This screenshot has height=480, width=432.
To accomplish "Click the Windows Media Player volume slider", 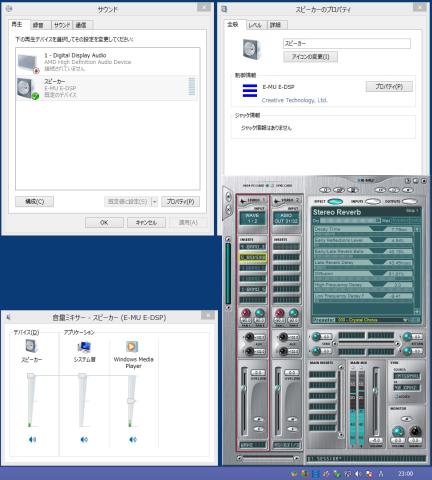I will tap(131, 401).
